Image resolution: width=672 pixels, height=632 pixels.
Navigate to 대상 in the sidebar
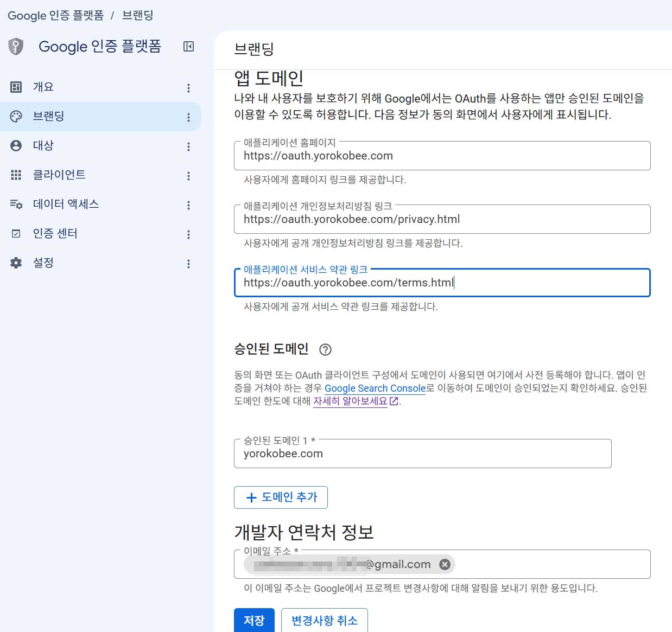click(100, 145)
